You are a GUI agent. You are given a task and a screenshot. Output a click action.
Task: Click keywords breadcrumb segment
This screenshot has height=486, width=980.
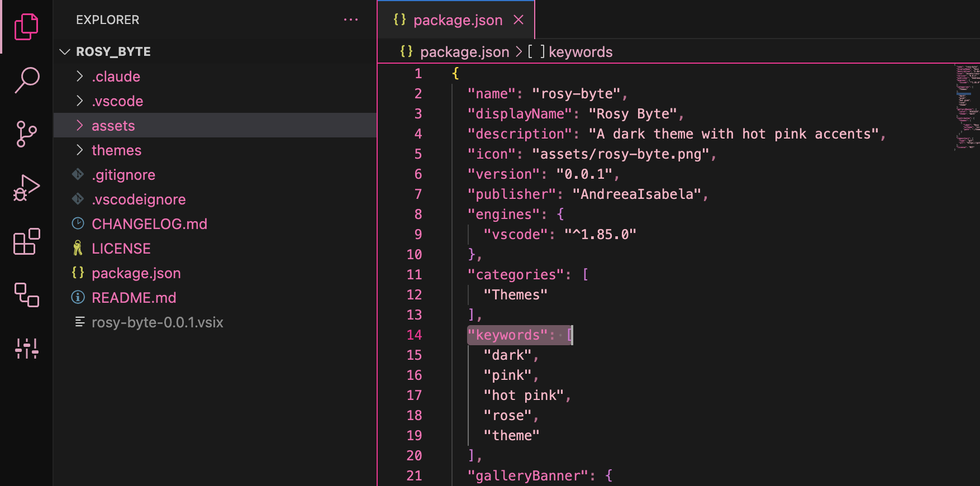[581, 52]
